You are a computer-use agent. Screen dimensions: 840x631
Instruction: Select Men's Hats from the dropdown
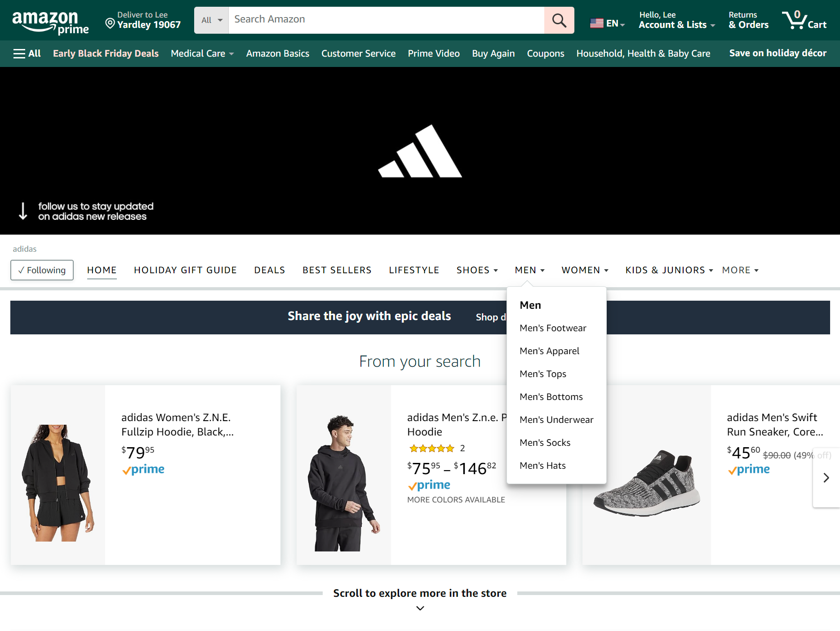pyautogui.click(x=542, y=466)
